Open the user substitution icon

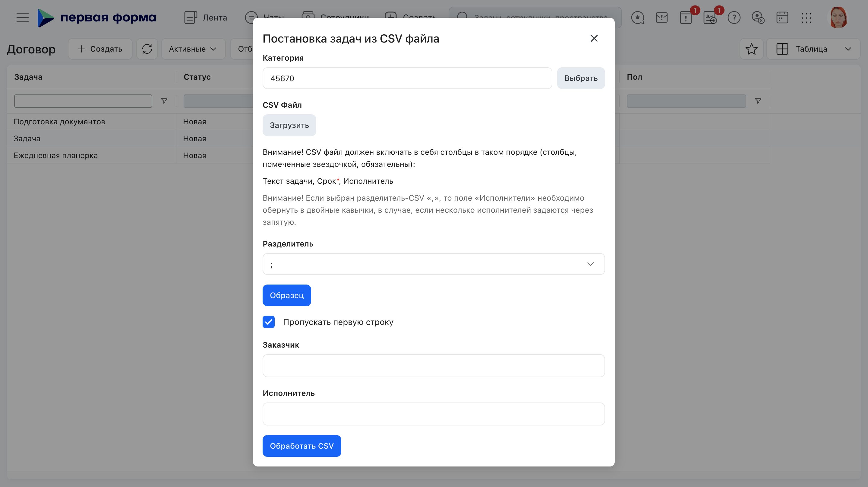[758, 18]
